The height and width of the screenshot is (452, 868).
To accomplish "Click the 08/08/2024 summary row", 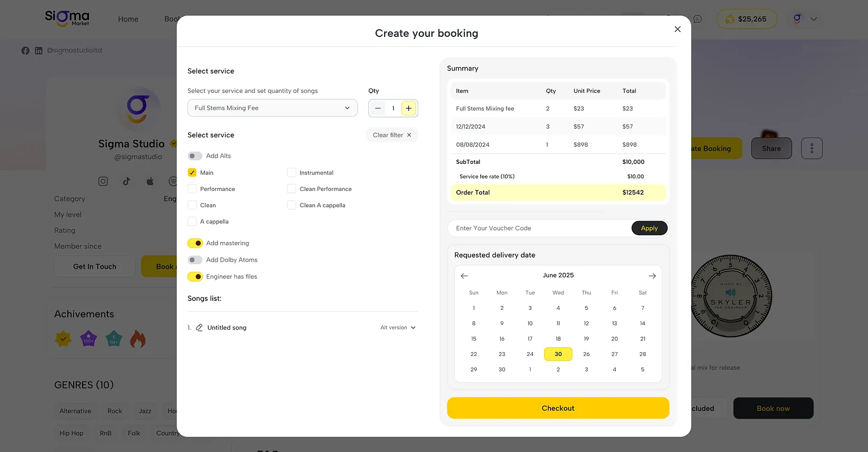I will pyautogui.click(x=558, y=145).
